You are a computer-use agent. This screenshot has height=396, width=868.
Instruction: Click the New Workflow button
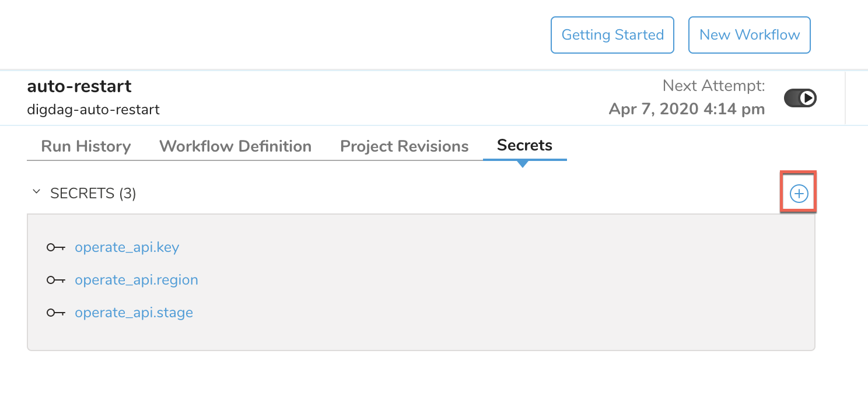pyautogui.click(x=750, y=35)
